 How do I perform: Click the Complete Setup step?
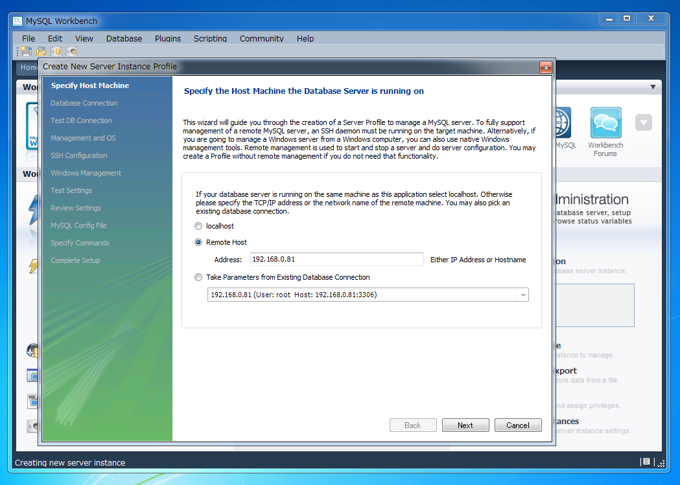(x=75, y=260)
